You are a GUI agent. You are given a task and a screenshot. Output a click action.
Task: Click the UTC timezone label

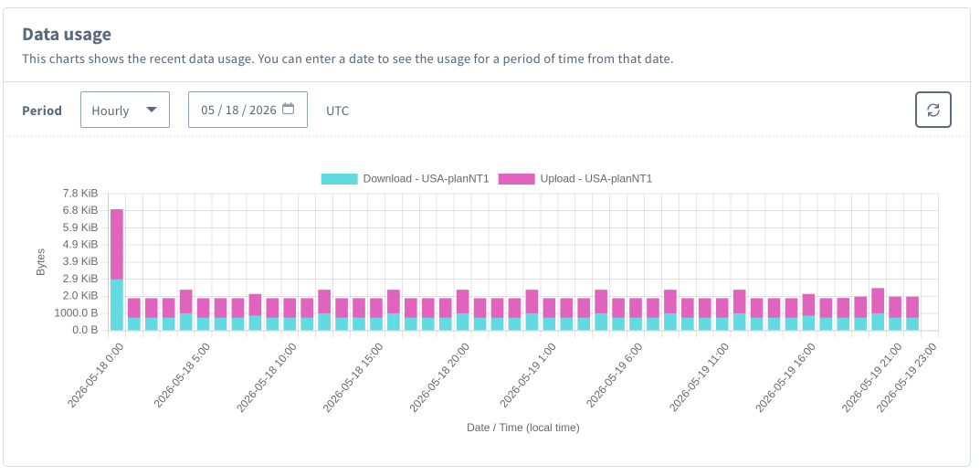tap(338, 111)
